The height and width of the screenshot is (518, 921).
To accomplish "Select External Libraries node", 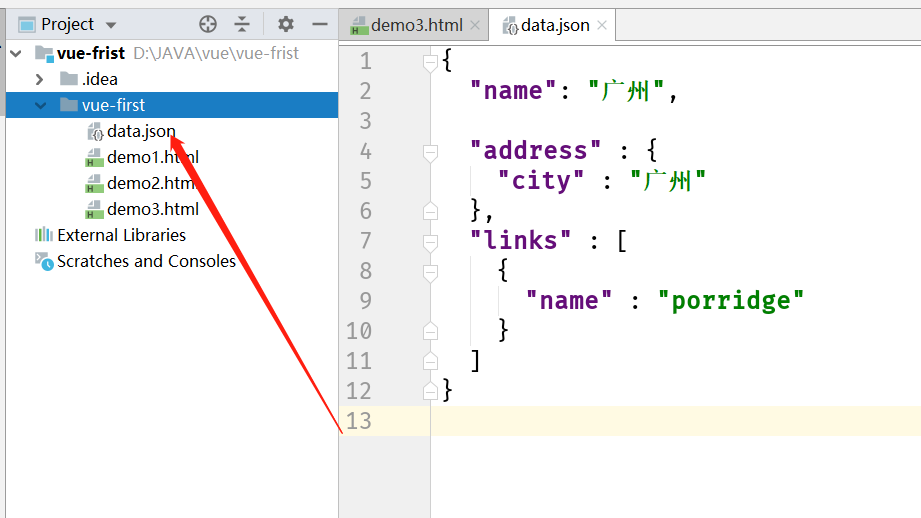I will [121, 235].
